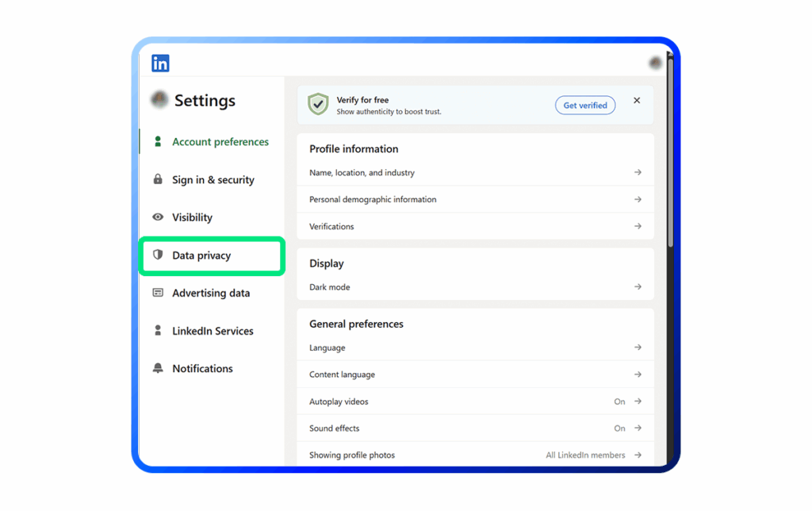Click the LinkedIn logo in the top bar
This screenshot has width=812, height=511.
coord(159,63)
